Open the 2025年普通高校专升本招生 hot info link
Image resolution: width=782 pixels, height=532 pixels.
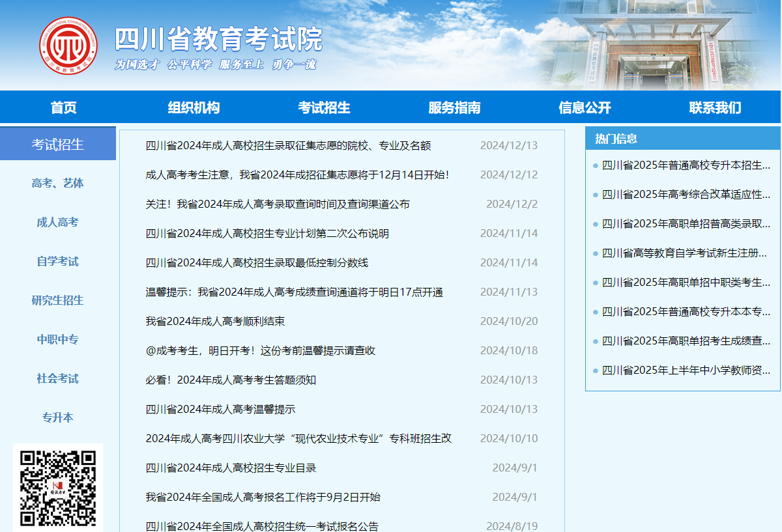tap(684, 167)
